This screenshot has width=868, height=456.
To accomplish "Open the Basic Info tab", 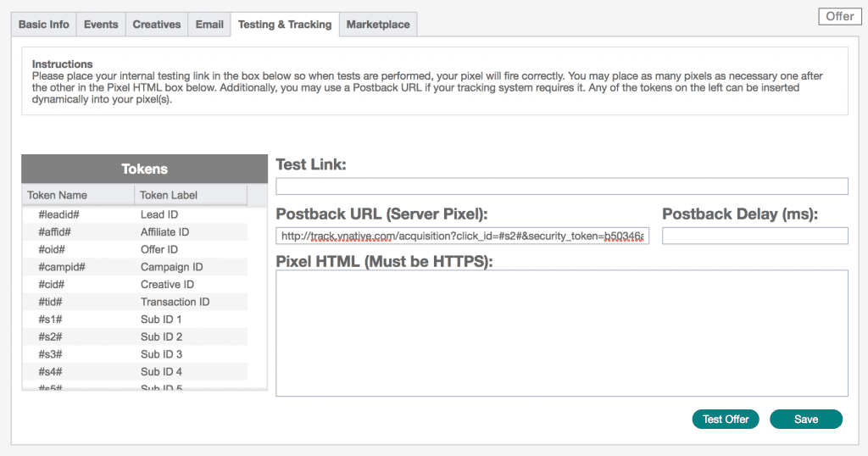I will click(x=44, y=25).
